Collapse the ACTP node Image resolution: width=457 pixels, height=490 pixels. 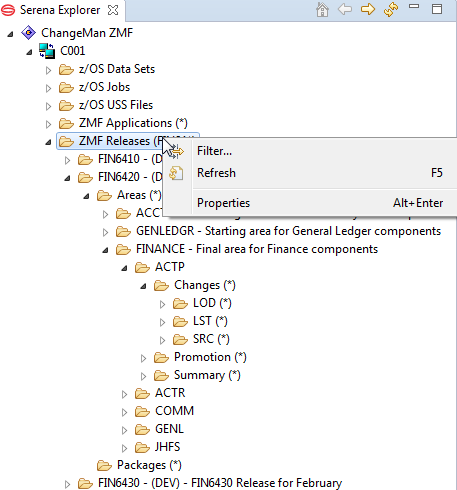click(x=124, y=268)
